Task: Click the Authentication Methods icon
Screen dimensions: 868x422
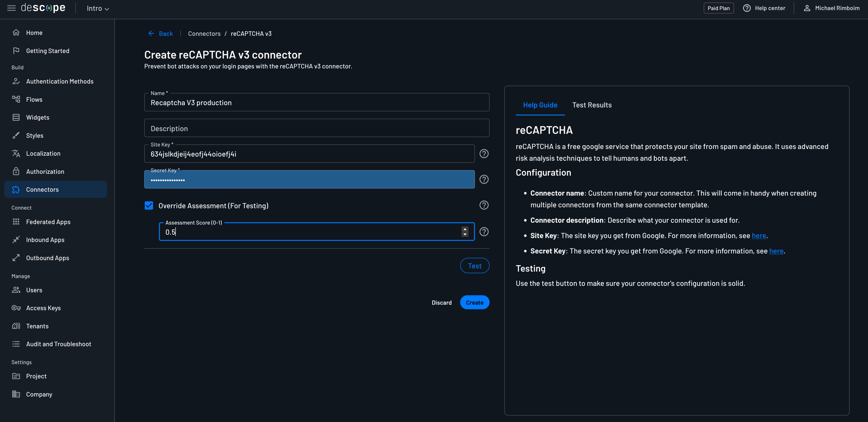Action: (16, 81)
